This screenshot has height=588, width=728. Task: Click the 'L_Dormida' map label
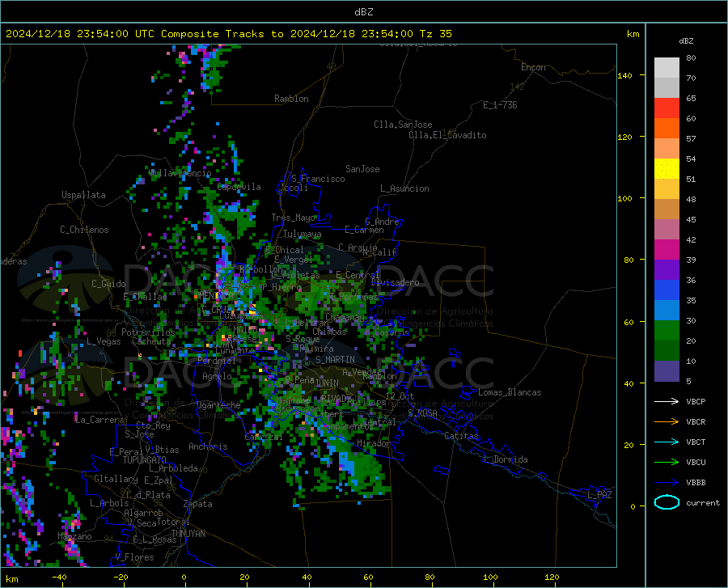point(506,459)
